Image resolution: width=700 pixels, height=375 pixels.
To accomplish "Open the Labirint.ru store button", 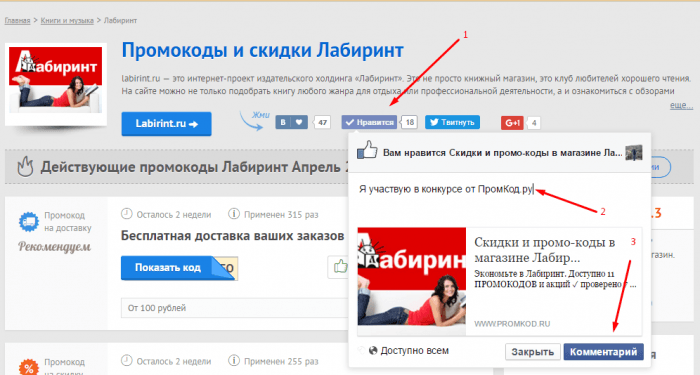I will pyautogui.click(x=167, y=124).
